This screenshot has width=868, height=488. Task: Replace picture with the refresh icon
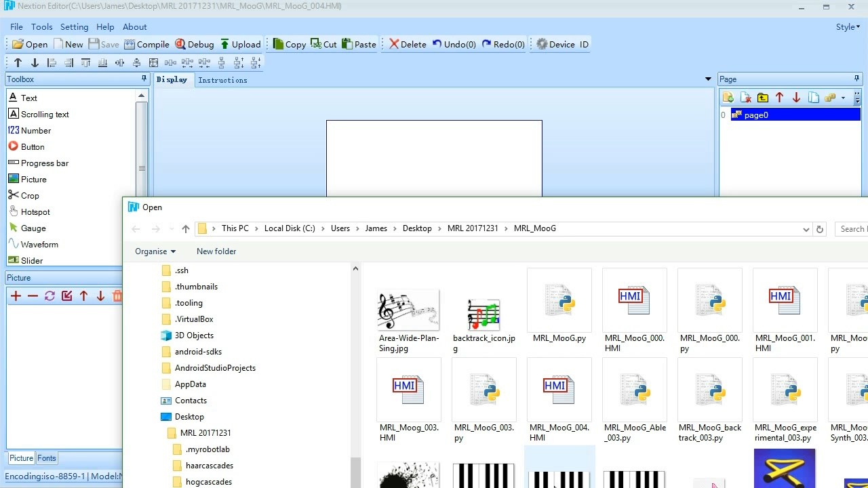(50, 296)
